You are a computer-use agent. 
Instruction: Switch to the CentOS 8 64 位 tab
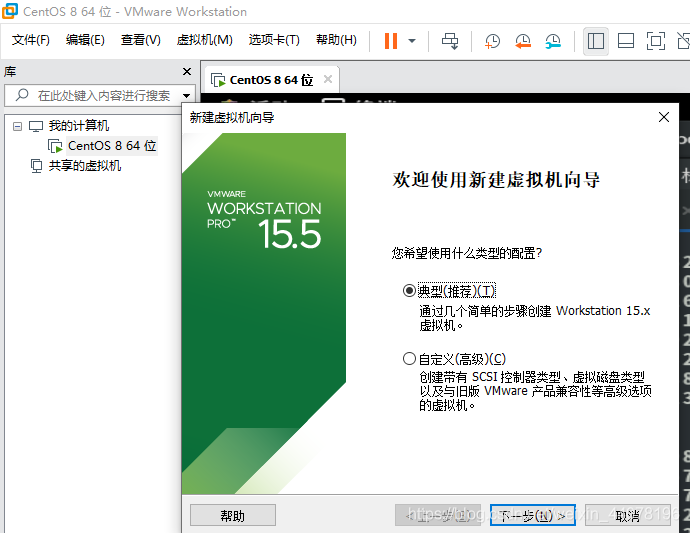(271, 80)
